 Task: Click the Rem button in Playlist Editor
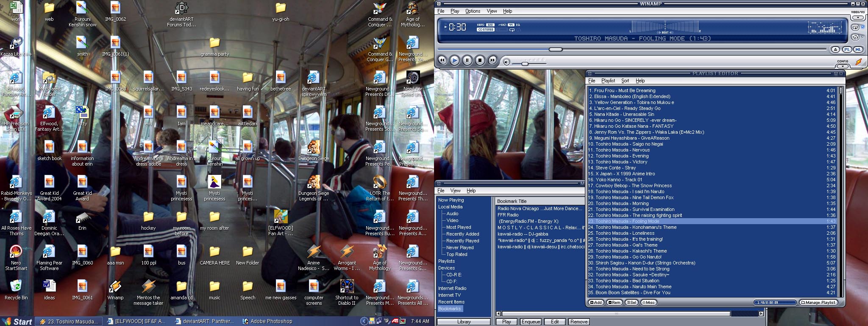tap(614, 303)
